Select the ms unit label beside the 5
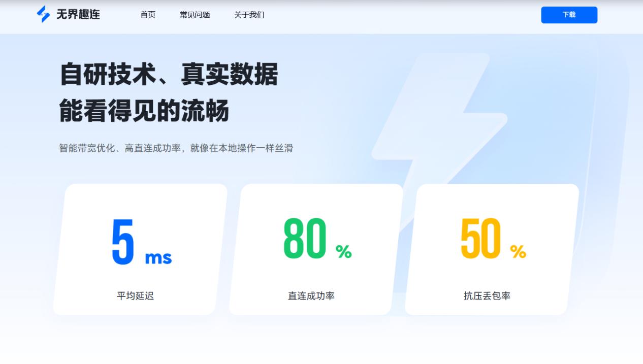The image size is (643, 364). point(159,257)
